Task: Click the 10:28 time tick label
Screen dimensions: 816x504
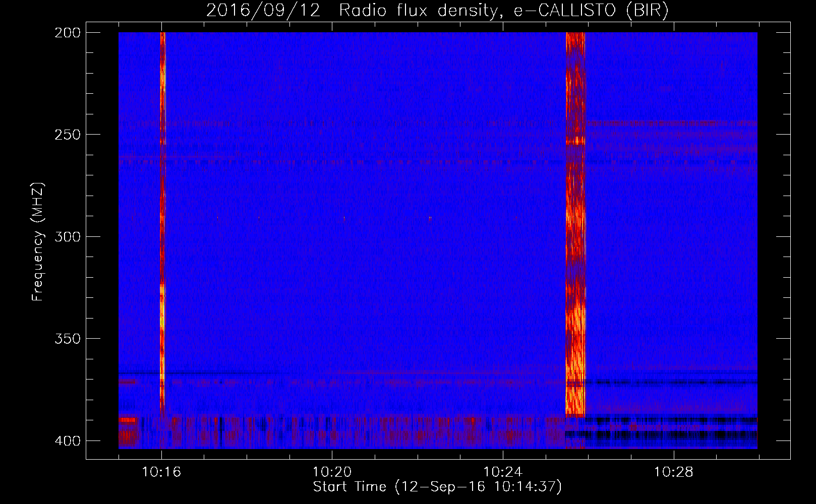Action: pos(674,472)
